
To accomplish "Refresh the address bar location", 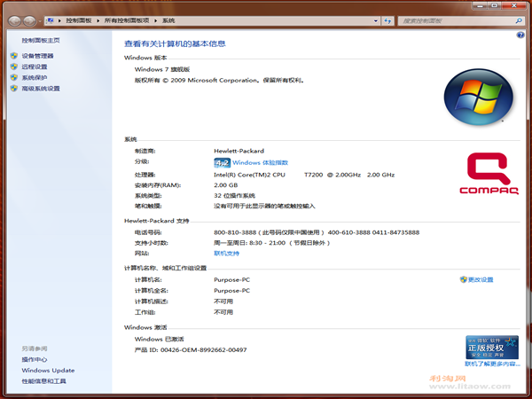I will point(387,20).
